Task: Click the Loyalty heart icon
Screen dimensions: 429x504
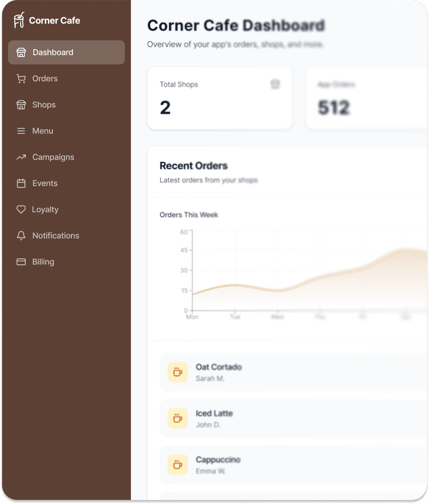Action: [x=21, y=209]
